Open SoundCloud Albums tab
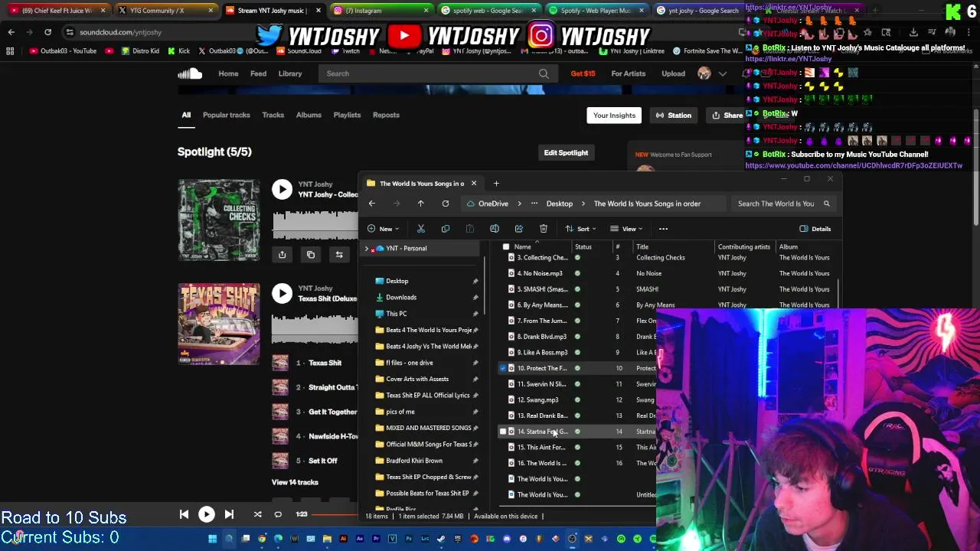The width and height of the screenshot is (980, 551). pyautogui.click(x=309, y=115)
